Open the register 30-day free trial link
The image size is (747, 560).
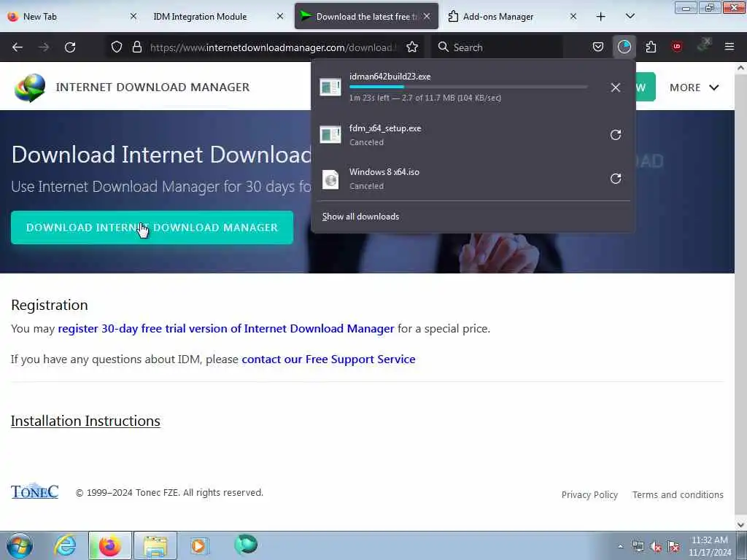point(226,329)
